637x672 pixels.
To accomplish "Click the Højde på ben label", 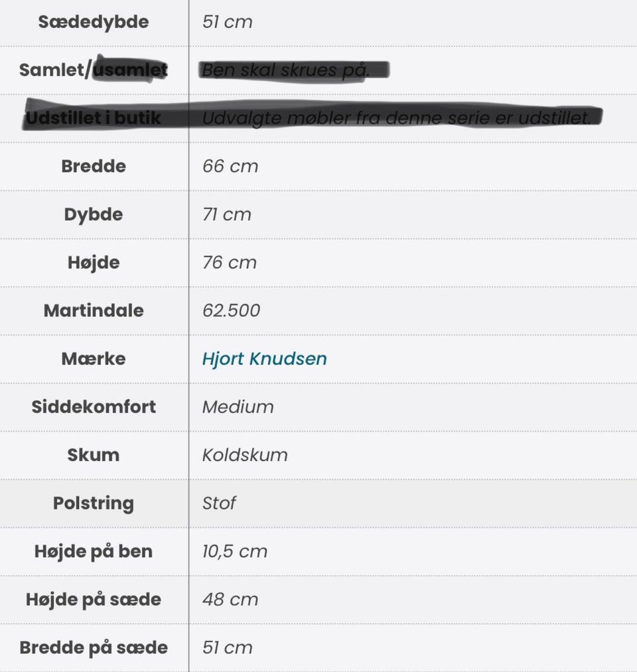I will coord(94,551).
